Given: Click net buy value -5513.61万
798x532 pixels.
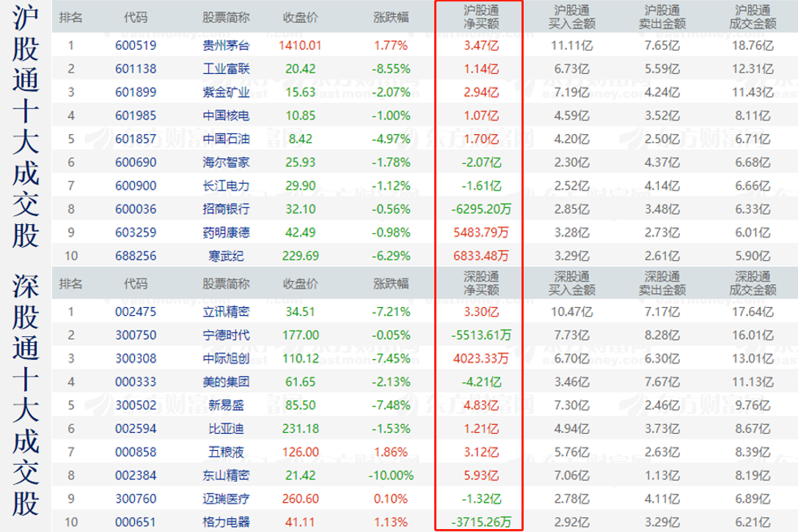Looking at the screenshot, I should pyautogui.click(x=481, y=335).
